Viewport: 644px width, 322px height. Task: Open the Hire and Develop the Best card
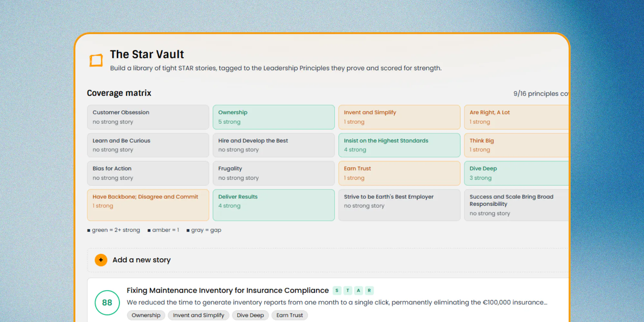pos(274,145)
